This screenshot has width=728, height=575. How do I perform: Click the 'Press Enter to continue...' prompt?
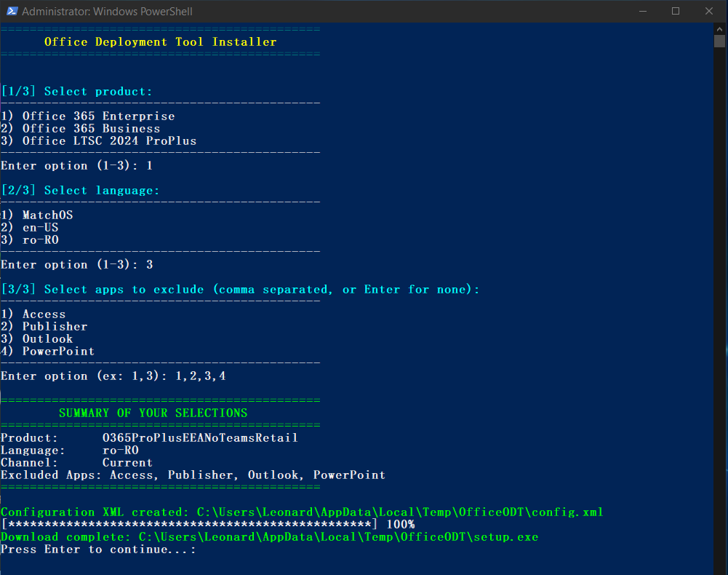tap(98, 550)
